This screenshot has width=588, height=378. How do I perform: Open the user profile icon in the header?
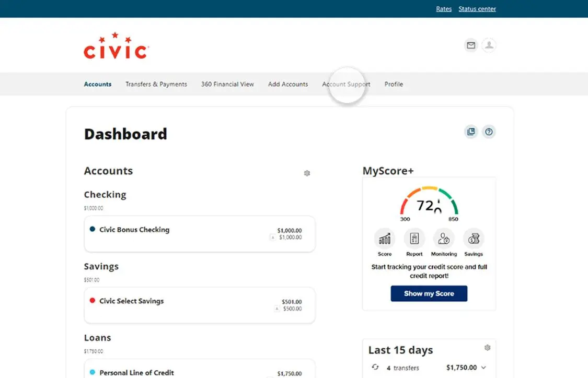pos(489,45)
